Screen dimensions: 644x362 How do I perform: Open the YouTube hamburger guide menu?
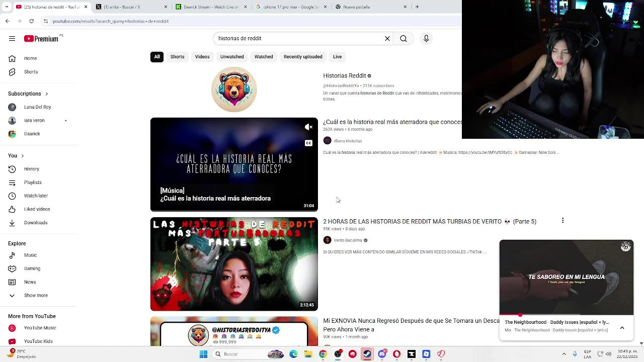(12, 39)
